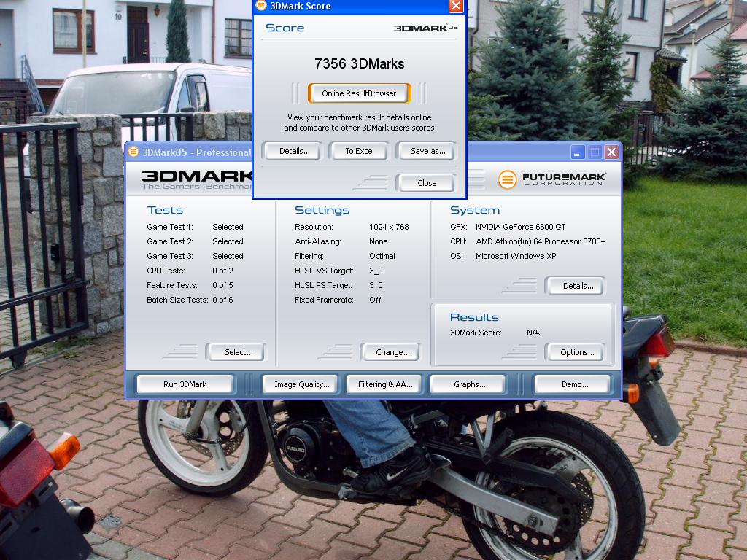This screenshot has height=560, width=747.
Task: Click the Game Test 2 label
Action: [170, 241]
